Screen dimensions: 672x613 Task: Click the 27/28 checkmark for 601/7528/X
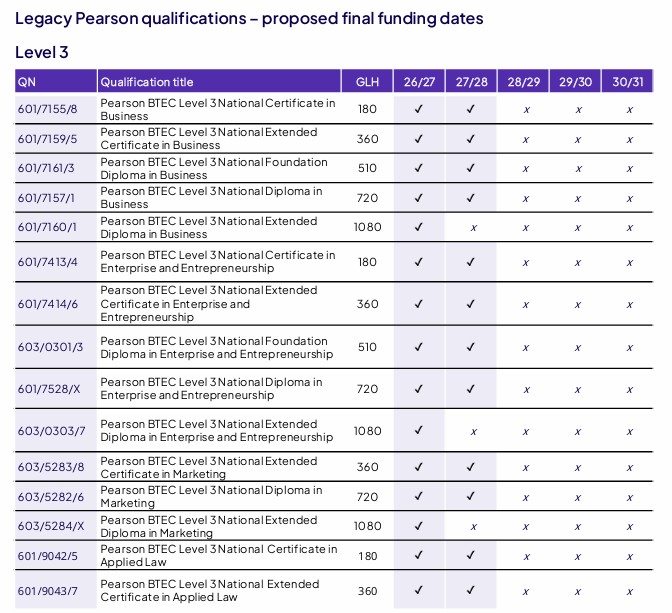[x=471, y=389]
